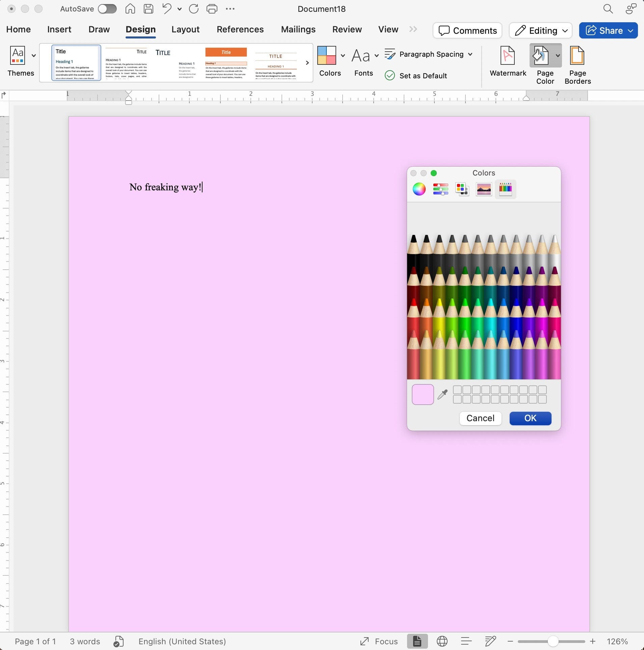The height and width of the screenshot is (650, 644).
Task: Open the References tab
Action: [240, 30]
